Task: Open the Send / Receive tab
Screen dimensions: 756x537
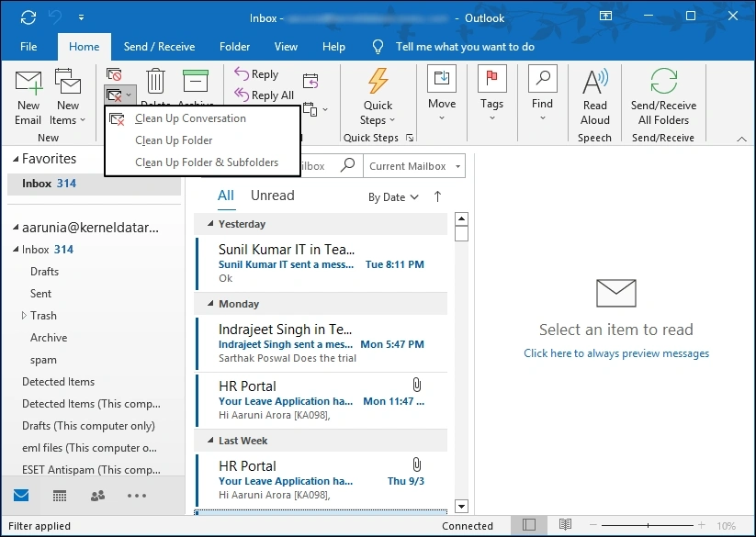Action: [x=159, y=47]
